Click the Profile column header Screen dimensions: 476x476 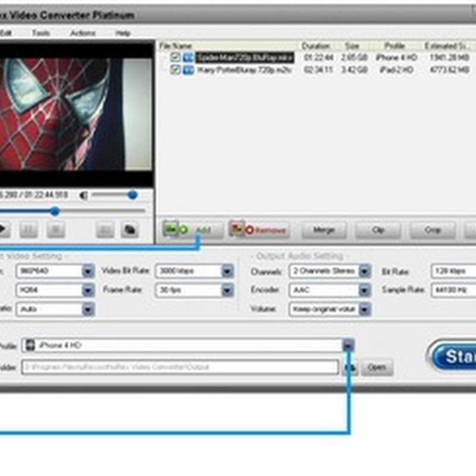click(394, 46)
